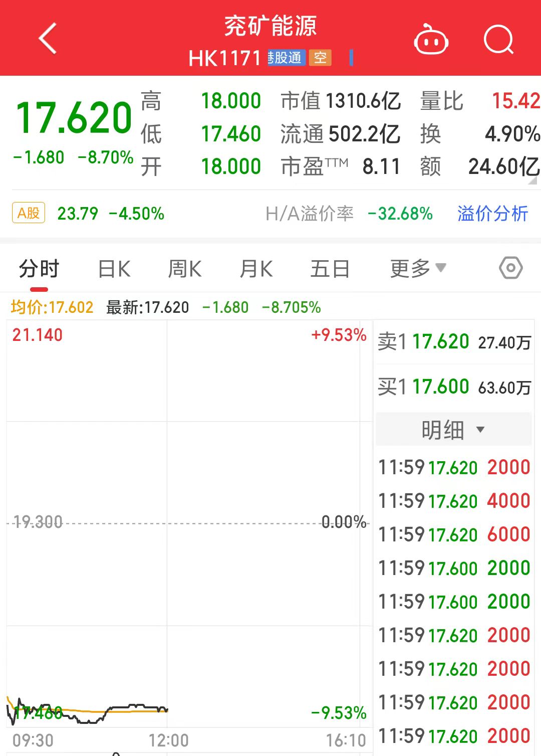Tap the 卖1 17.620 ask row
Viewport: 541px width, 756px height.
(x=454, y=342)
